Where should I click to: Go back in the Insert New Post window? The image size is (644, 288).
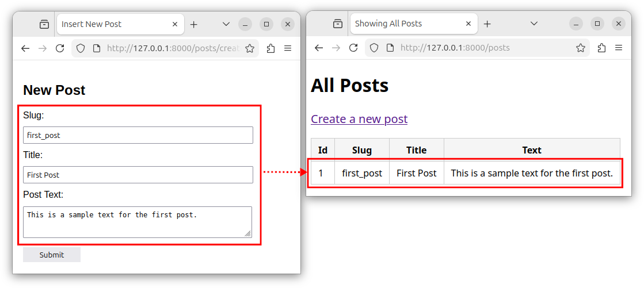25,48
